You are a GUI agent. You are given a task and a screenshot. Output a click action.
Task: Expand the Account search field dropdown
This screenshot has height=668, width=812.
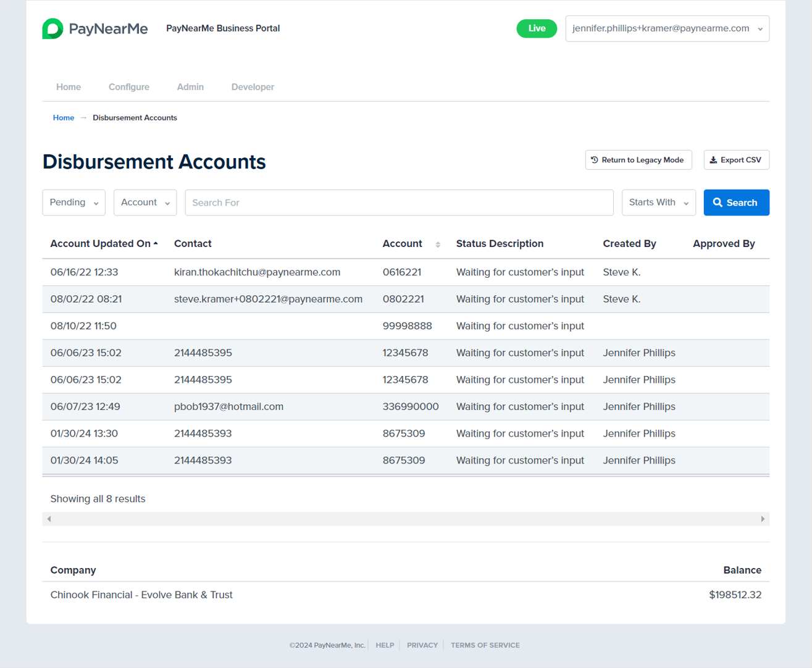tap(145, 202)
